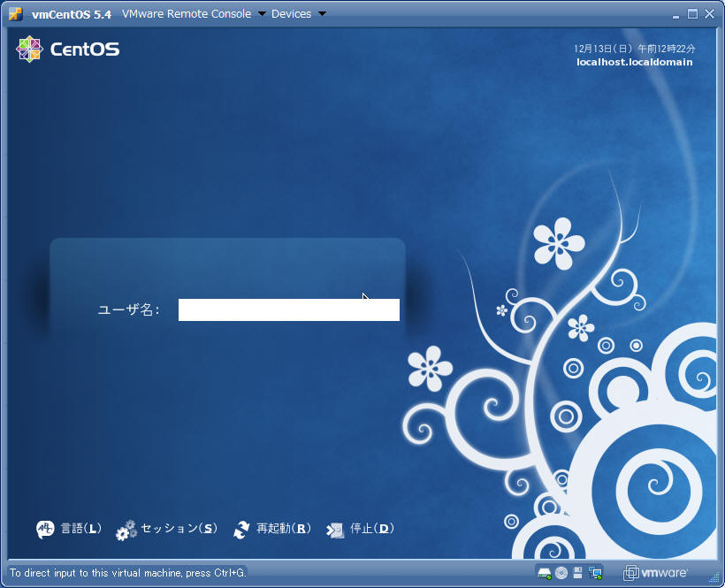Click the vmCentOS 5.4 title bar icon
The width and height of the screenshot is (725, 588).
coord(16,14)
